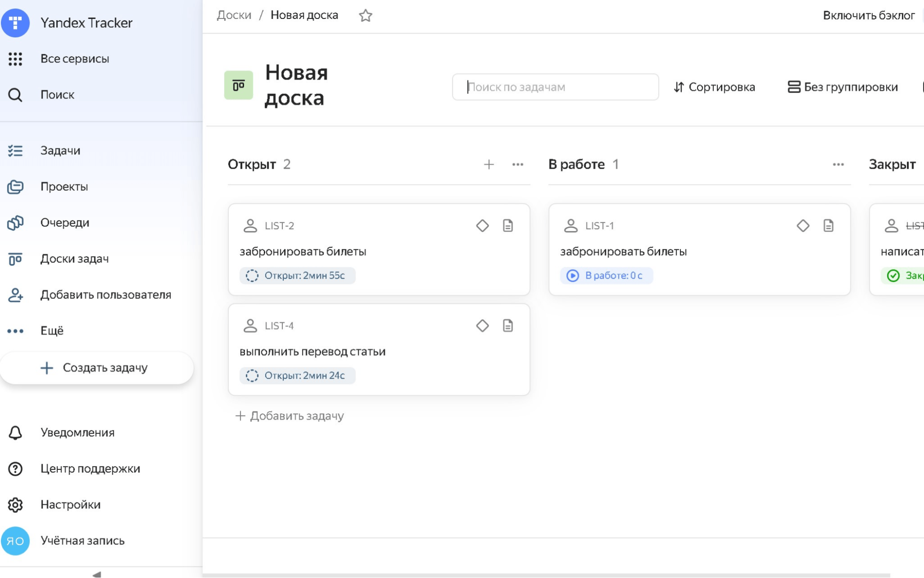Click the Yandex Tracker logo icon

point(15,23)
